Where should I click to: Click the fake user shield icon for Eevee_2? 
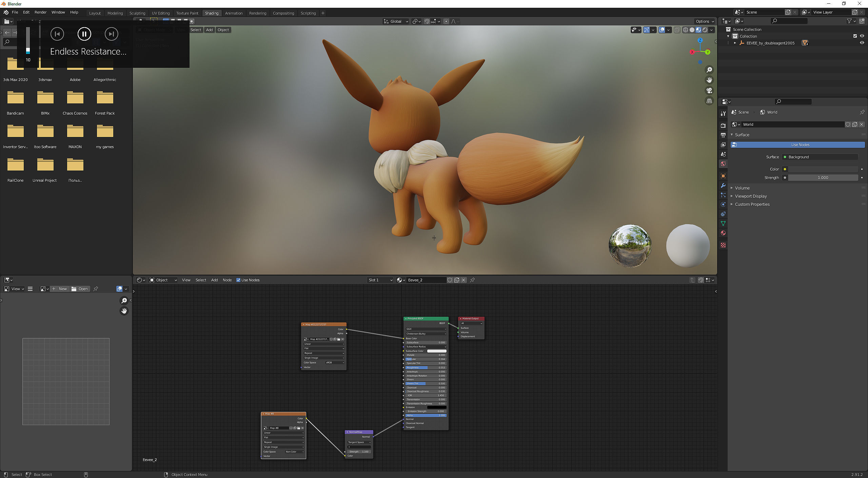450,280
